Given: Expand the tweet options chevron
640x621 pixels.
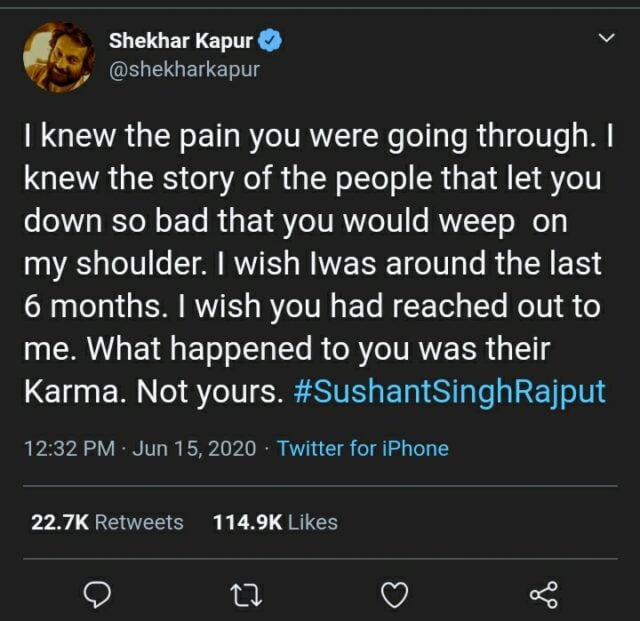Looking at the screenshot, I should pyautogui.click(x=604, y=38).
